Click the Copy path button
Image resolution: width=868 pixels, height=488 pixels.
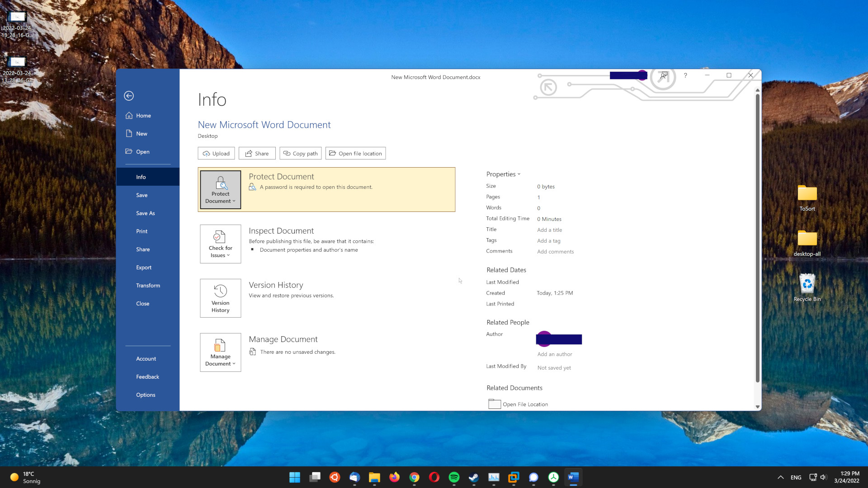tap(301, 154)
